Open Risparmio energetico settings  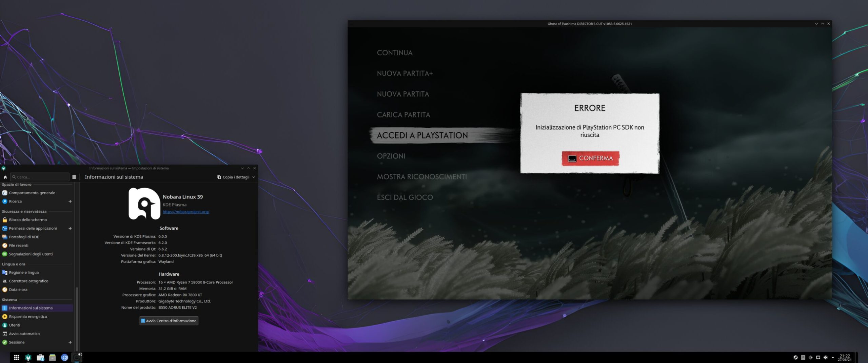click(x=37, y=317)
